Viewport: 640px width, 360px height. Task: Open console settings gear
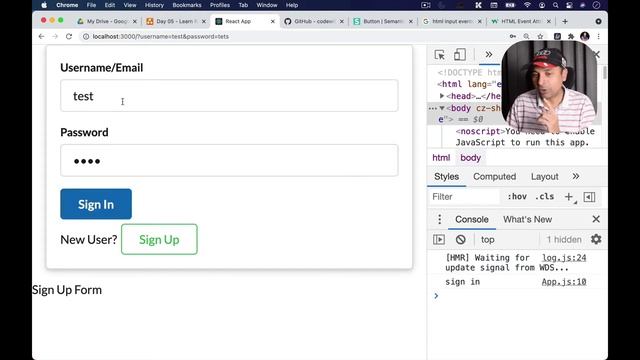[596, 240]
